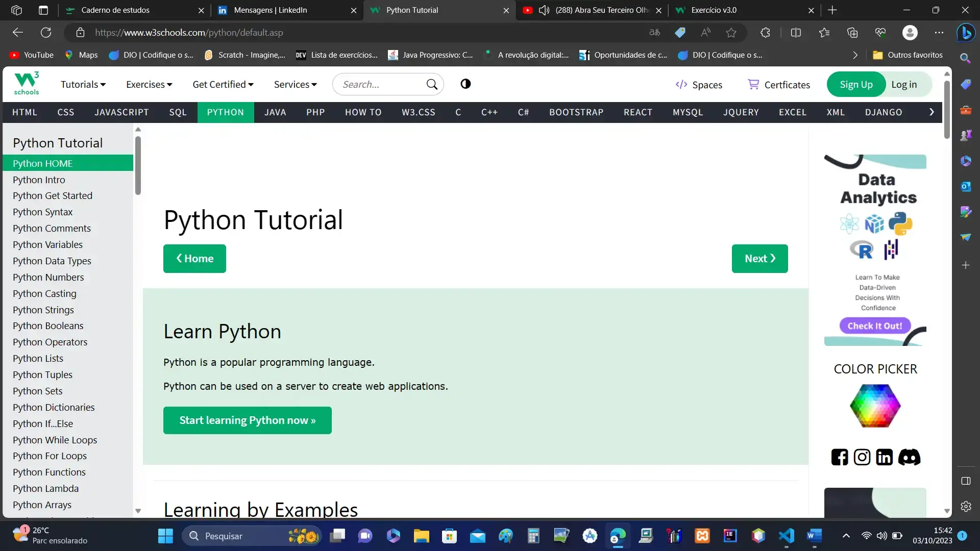
Task: Open the Bing Copilot sidebar icon
Action: tap(966, 33)
